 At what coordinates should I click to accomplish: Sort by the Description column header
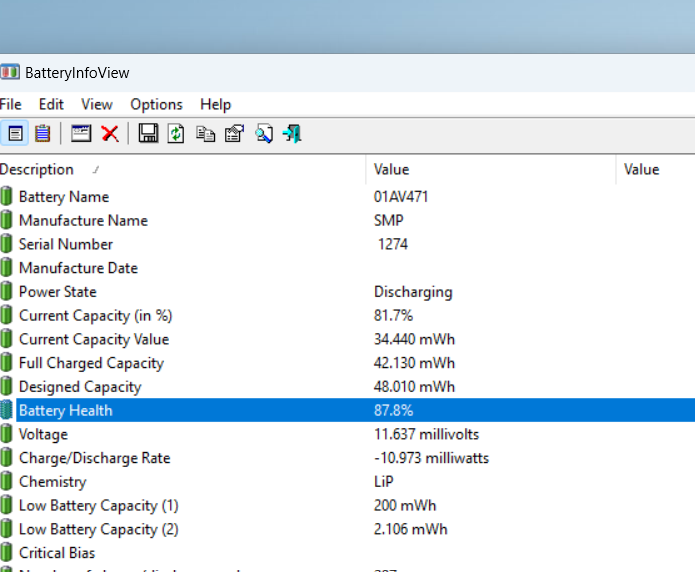183,169
